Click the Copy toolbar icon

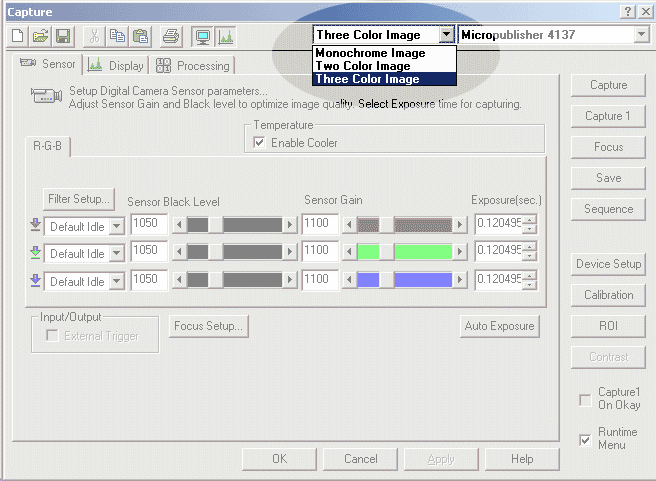pyautogui.click(x=119, y=36)
